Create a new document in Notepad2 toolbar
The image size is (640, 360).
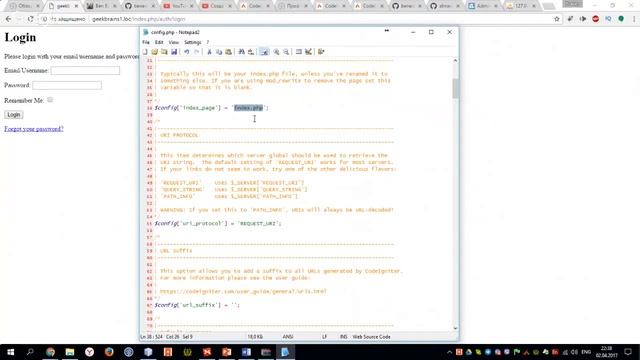click(x=145, y=52)
